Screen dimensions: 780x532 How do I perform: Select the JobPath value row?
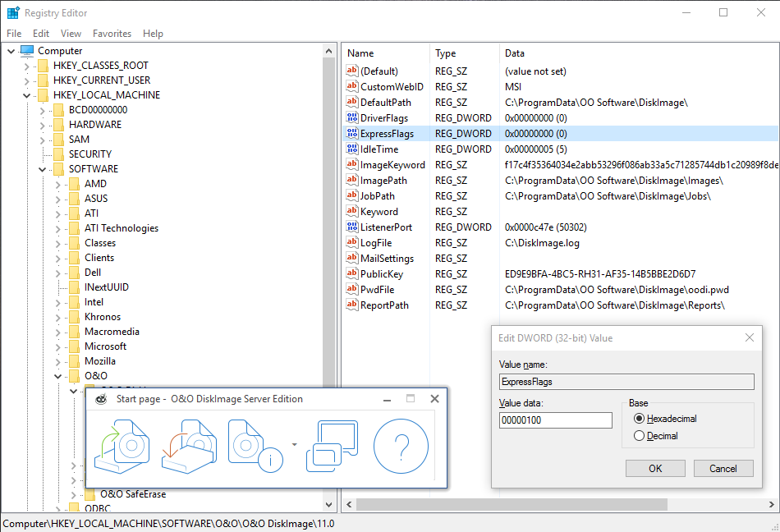(561, 196)
